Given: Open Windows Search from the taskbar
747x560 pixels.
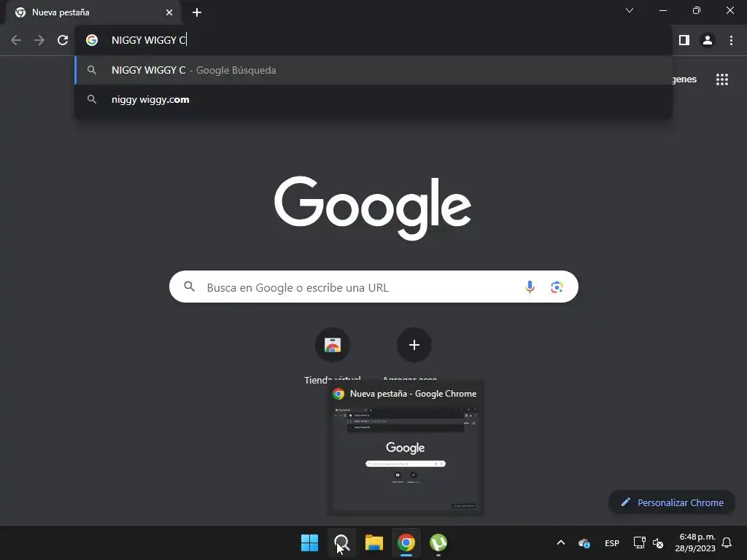Looking at the screenshot, I should click(x=341, y=542).
